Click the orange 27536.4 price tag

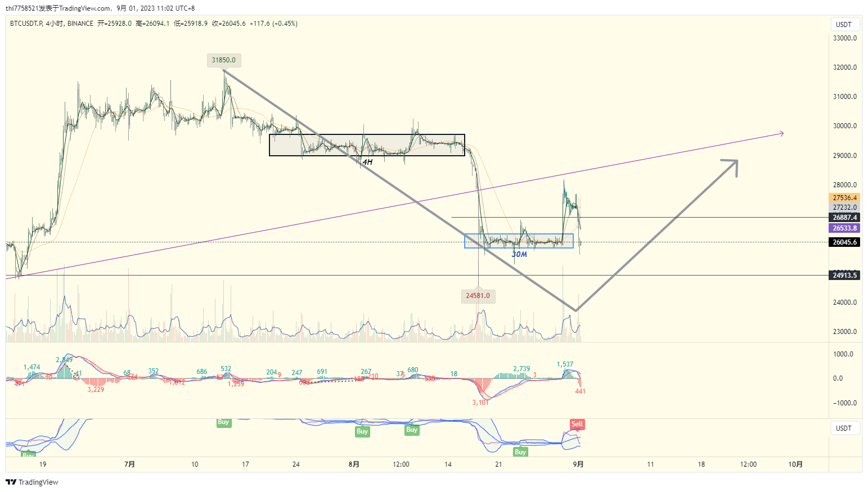point(844,198)
